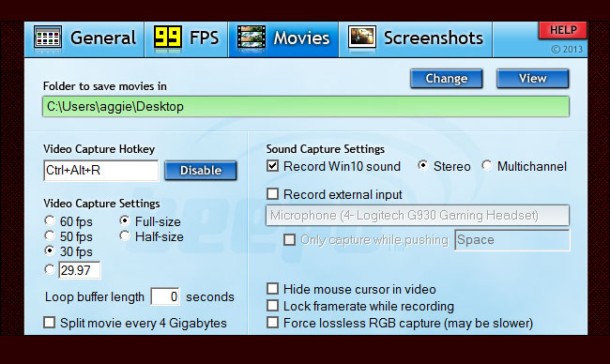Click the film strip Movies icon

coord(252,38)
